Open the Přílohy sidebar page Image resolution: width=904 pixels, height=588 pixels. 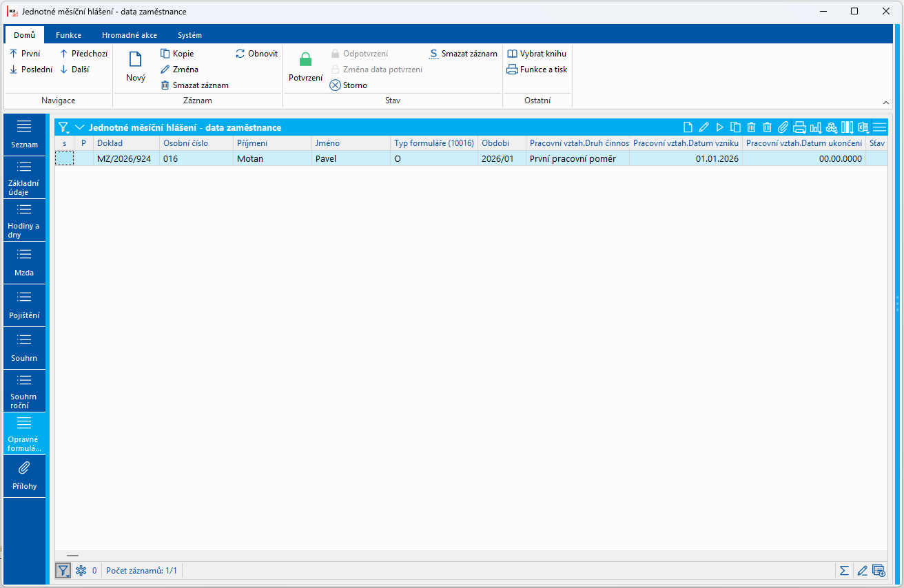(x=24, y=476)
